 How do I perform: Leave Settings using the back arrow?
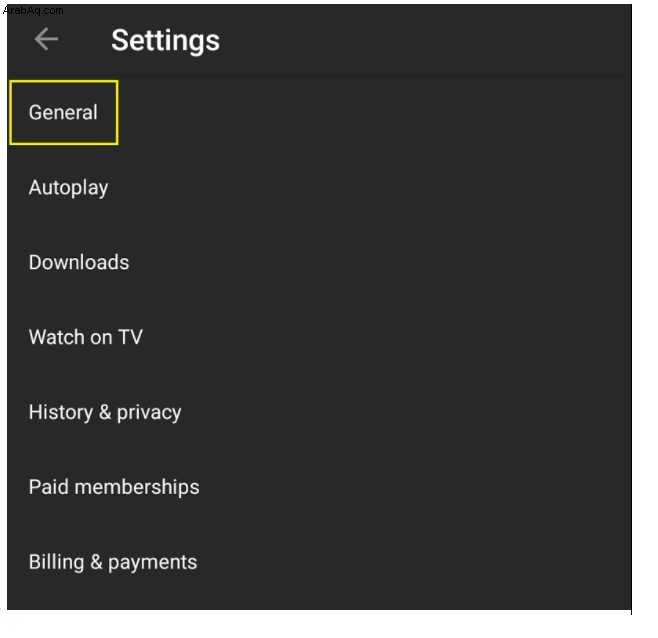(46, 39)
